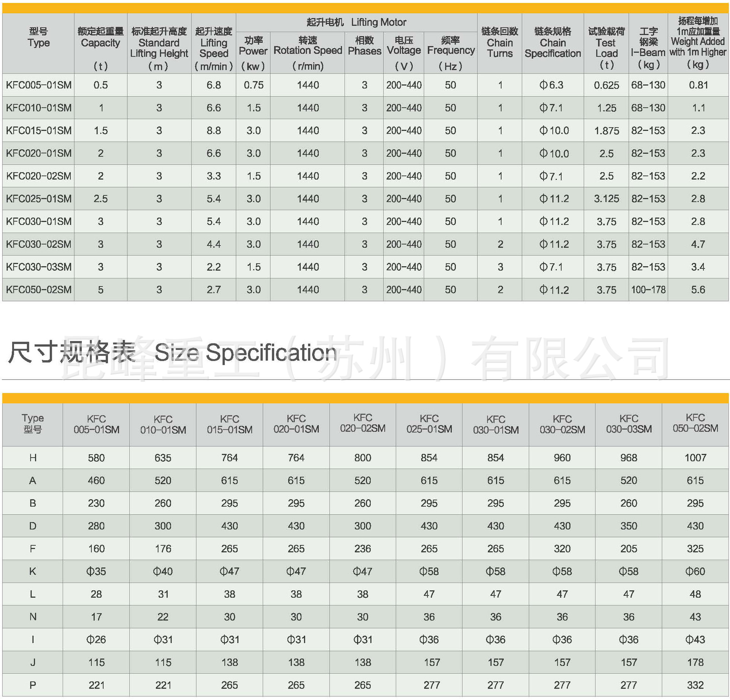Click H value 968
Viewport: 730px width, 700px height.
(x=628, y=458)
